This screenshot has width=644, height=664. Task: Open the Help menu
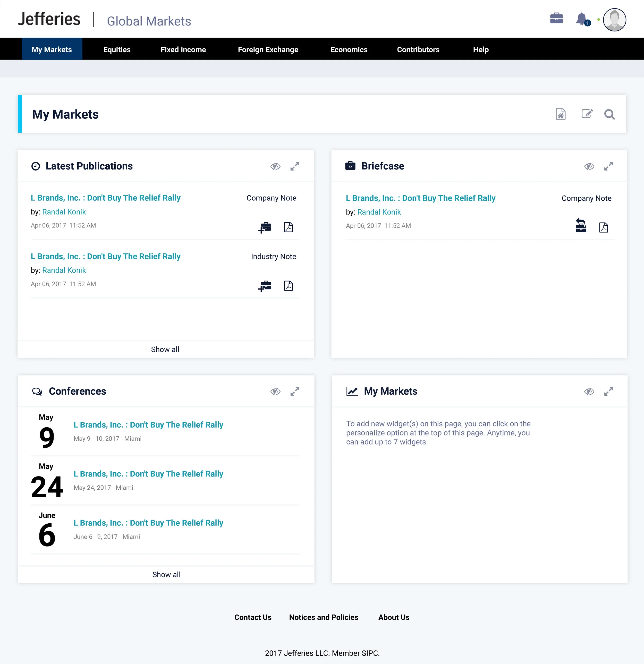coord(481,49)
